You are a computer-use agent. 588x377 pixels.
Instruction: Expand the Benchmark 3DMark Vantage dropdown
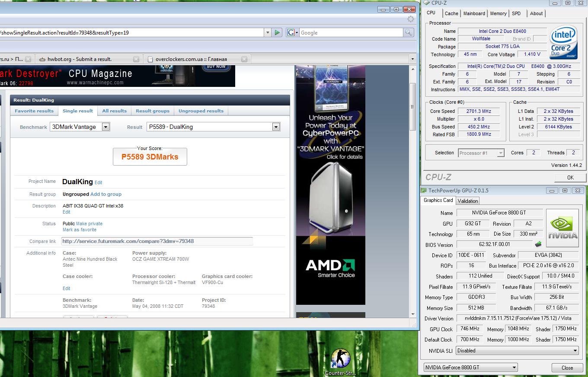(x=105, y=127)
